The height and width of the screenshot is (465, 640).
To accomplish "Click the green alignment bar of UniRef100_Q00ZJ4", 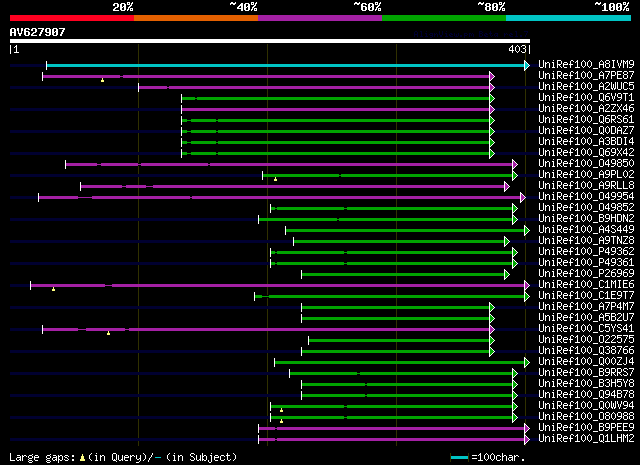I will click(401, 363).
